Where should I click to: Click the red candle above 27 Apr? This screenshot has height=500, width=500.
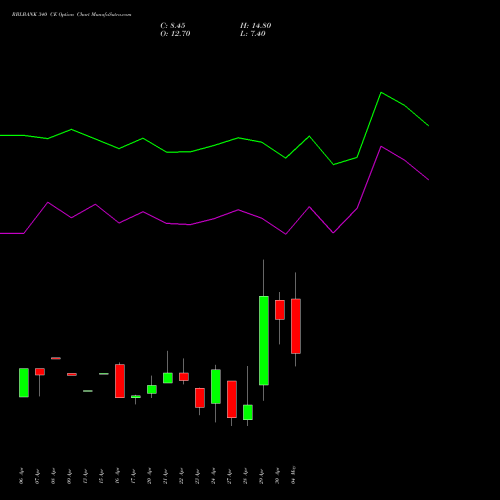[232, 399]
